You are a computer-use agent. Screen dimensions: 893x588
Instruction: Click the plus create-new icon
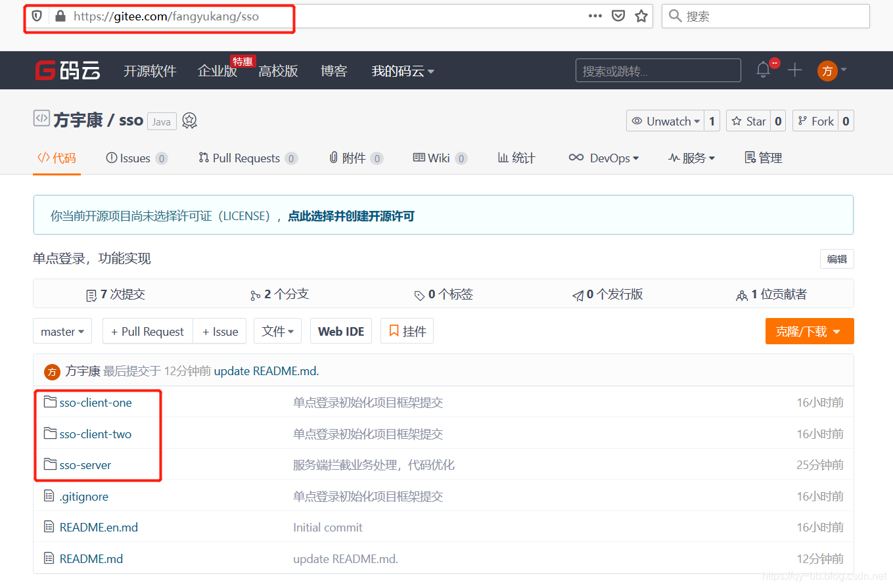click(x=795, y=70)
